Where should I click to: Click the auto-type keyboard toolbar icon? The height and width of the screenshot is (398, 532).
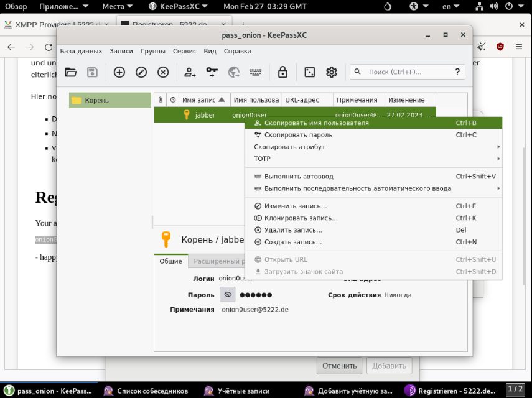pos(256,72)
